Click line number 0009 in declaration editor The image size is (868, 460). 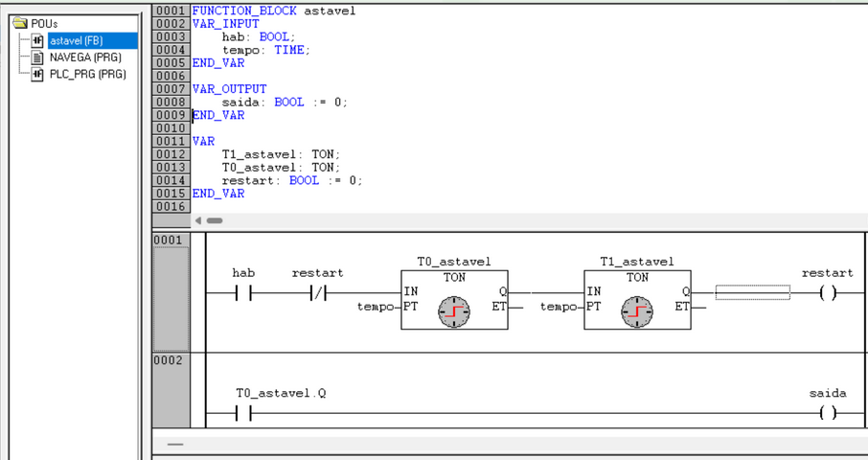click(171, 115)
